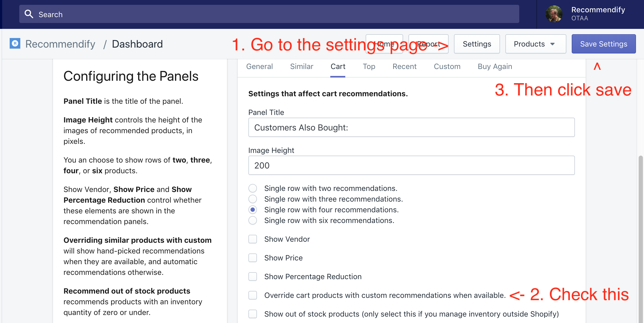The width and height of the screenshot is (644, 323).
Task: Enable the Show Vendor checkbox
Action: tap(252, 239)
